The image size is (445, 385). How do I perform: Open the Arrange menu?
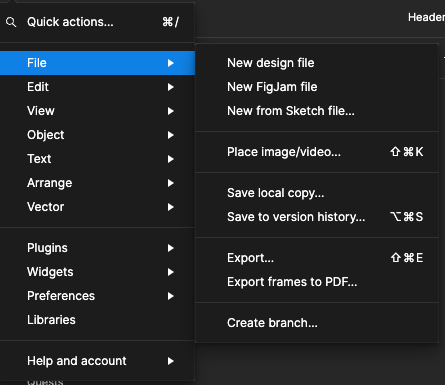pyautogui.click(x=97, y=183)
